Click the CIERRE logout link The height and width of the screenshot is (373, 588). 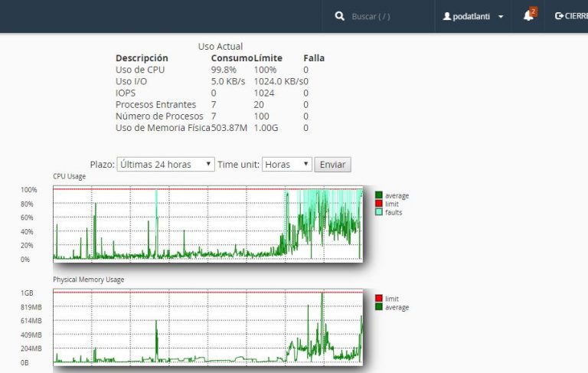pyautogui.click(x=576, y=16)
